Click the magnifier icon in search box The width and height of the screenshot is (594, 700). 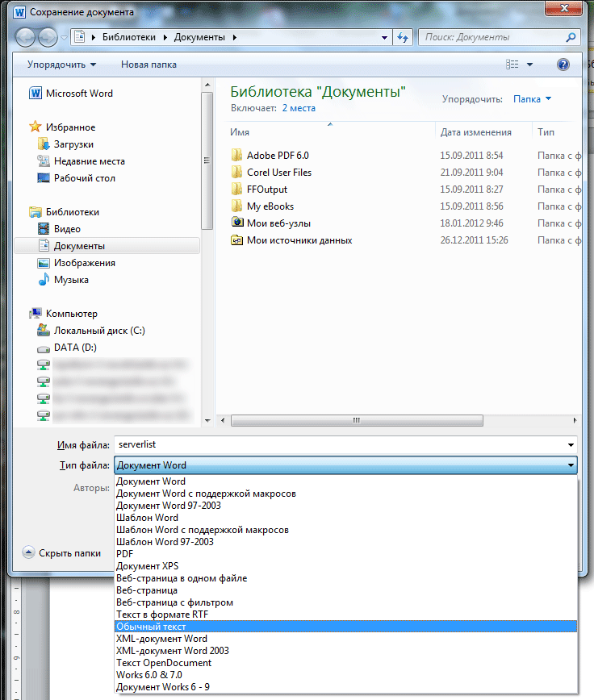(571, 37)
